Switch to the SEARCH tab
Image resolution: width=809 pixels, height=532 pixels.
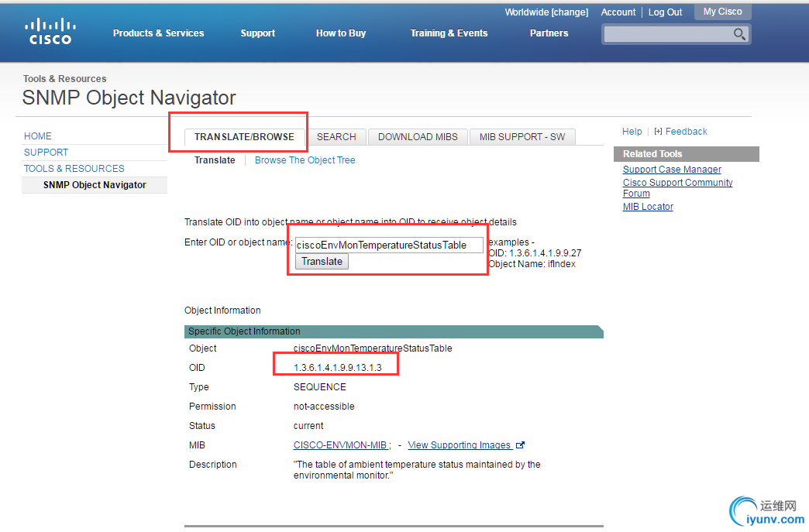pos(336,136)
